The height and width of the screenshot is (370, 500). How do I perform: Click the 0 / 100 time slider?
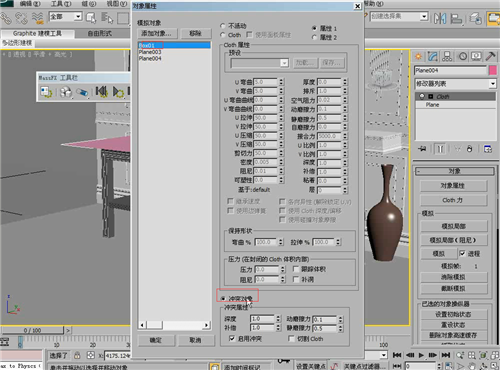32,330
